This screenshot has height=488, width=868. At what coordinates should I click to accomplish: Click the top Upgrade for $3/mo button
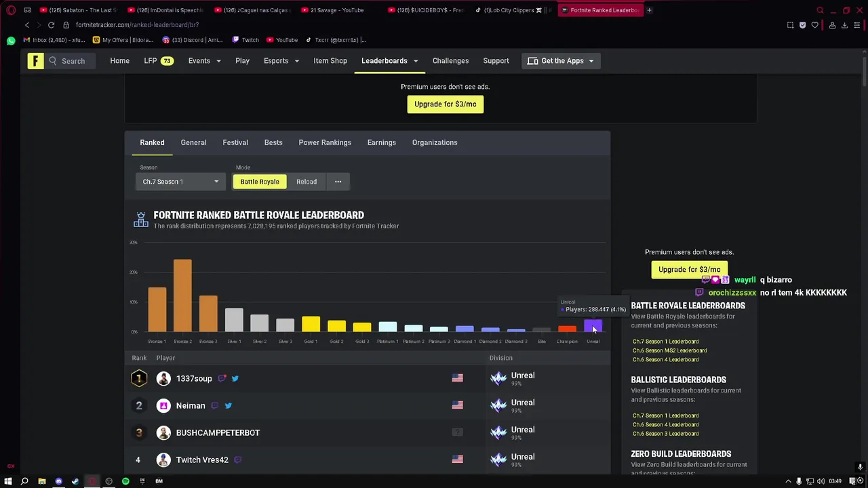[x=446, y=104]
